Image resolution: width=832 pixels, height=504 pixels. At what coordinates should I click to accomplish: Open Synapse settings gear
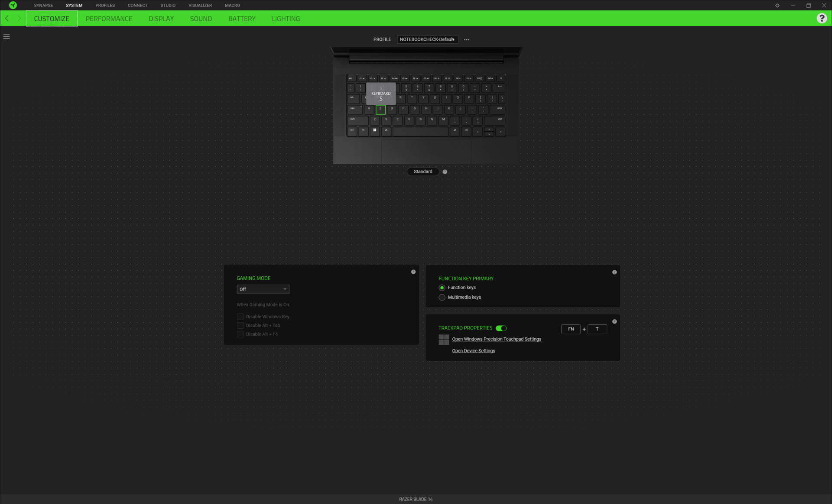(777, 6)
